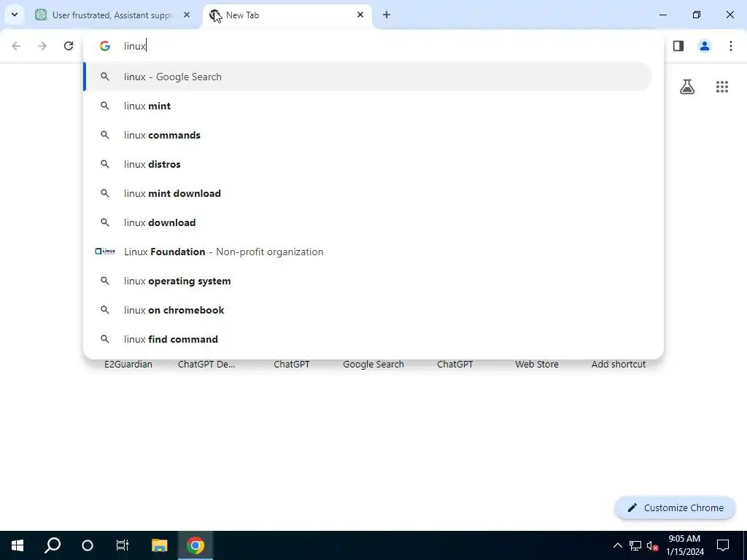
Task: Open File Explorer from taskbar
Action: tap(160, 545)
